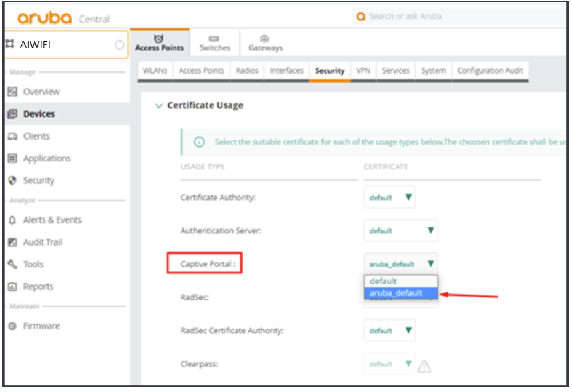The height and width of the screenshot is (392, 572).
Task: Open Audit Trail in the sidebar
Action: (x=43, y=242)
